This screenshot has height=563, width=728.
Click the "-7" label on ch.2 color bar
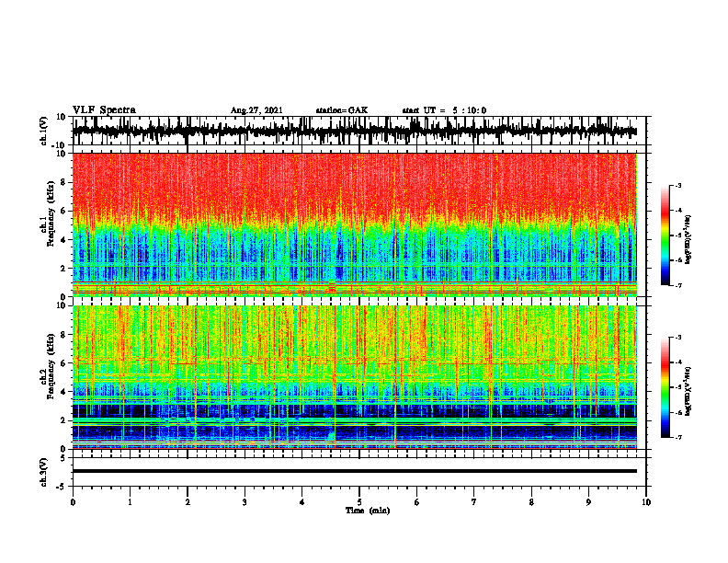pos(678,438)
